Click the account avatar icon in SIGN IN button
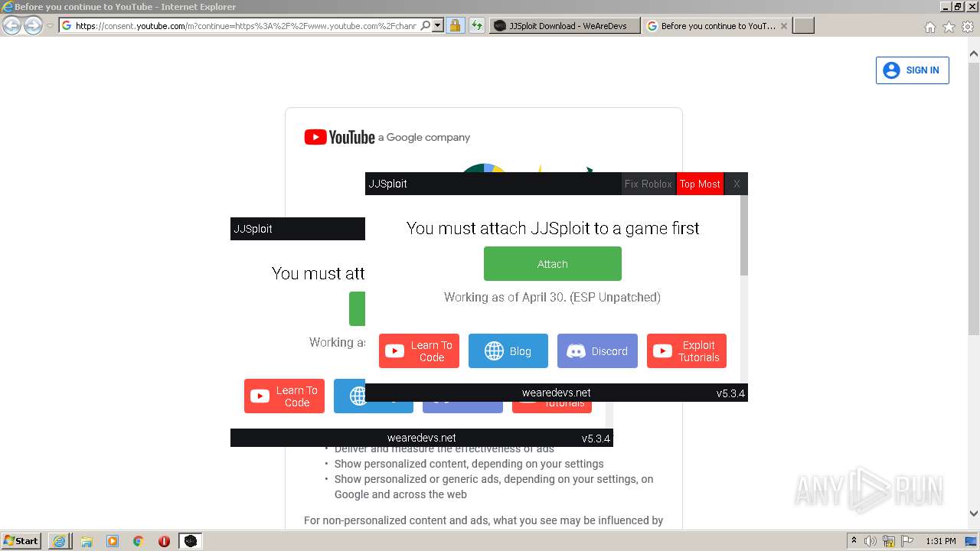The width and height of the screenshot is (980, 551). [x=891, y=70]
